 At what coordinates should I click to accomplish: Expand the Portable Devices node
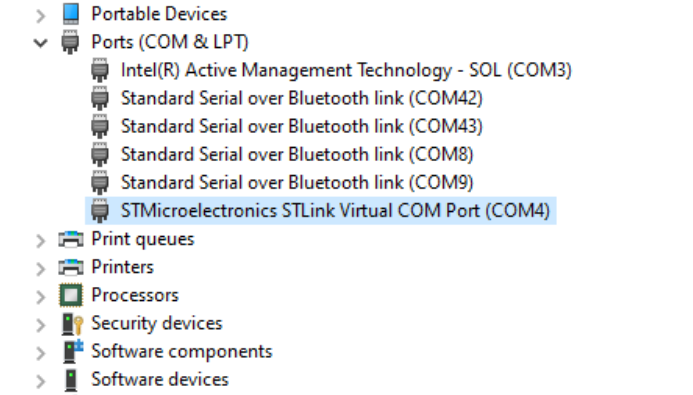coord(41,16)
